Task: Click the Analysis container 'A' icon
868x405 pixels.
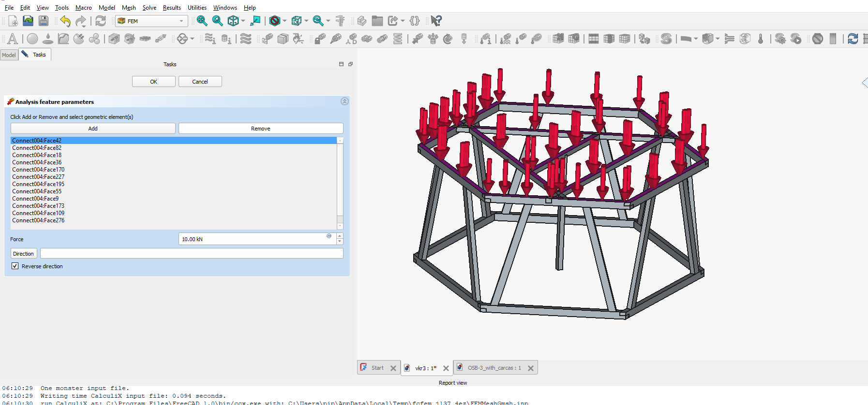Action: 13,39
